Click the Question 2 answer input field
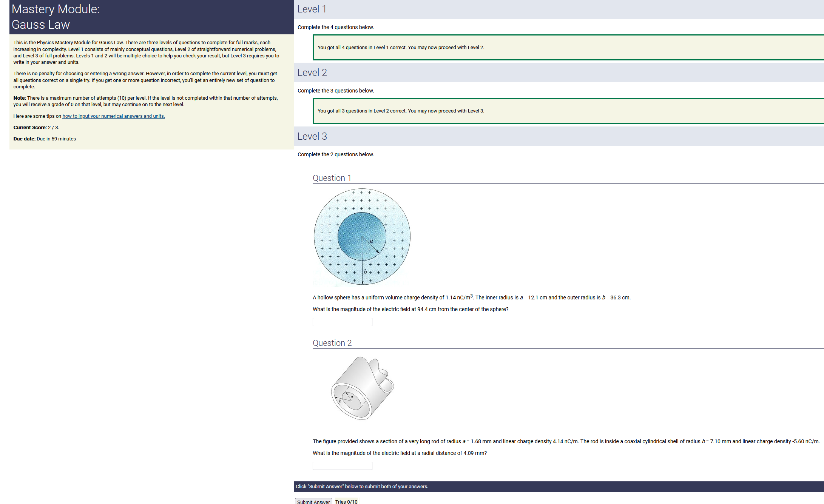The height and width of the screenshot is (504, 824). coord(342,466)
